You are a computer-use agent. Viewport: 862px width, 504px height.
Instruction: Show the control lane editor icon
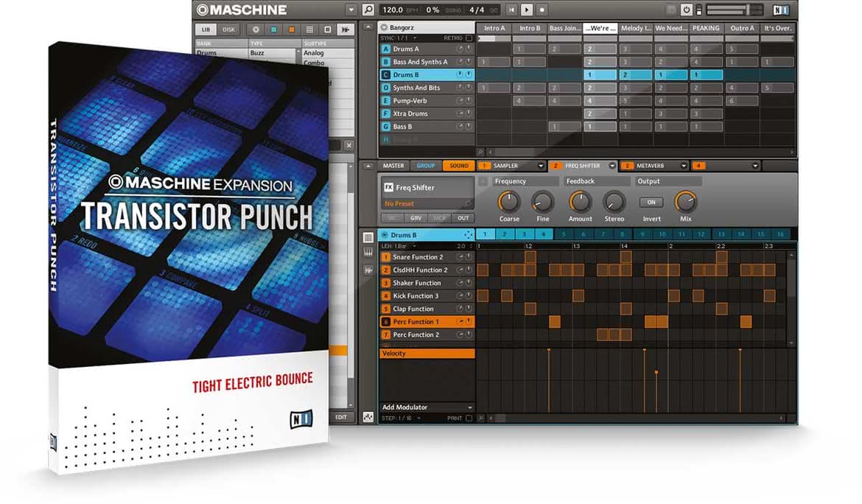368,418
